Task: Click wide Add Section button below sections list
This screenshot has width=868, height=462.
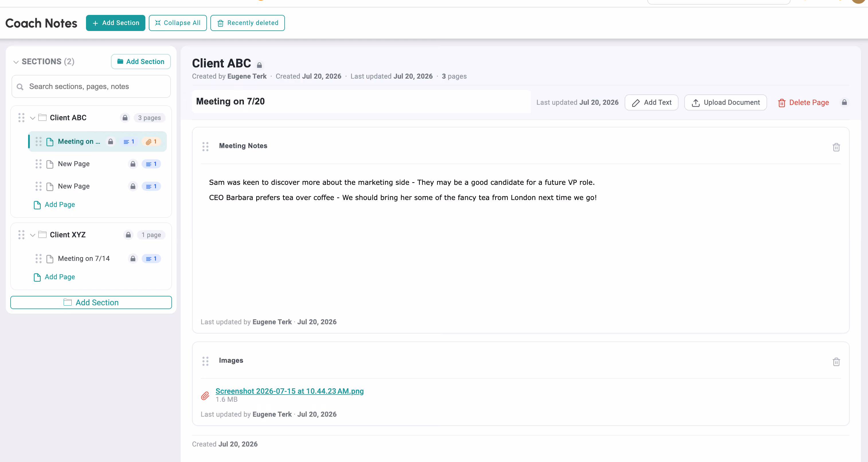Action: tap(91, 302)
